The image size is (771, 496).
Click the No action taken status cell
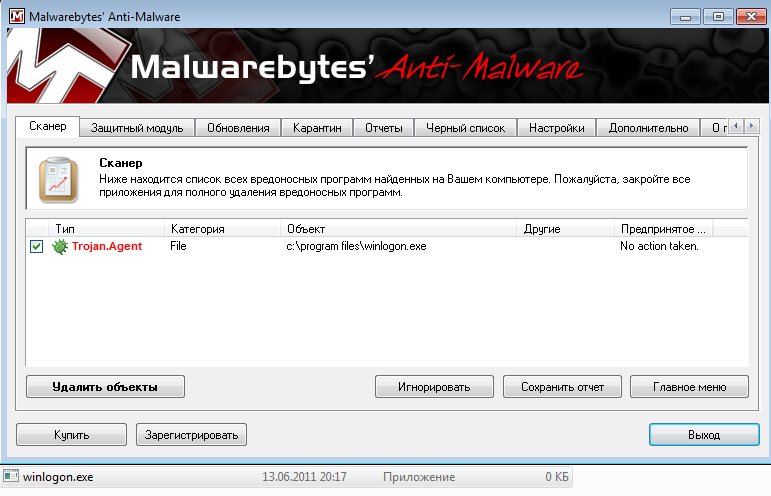(x=659, y=246)
